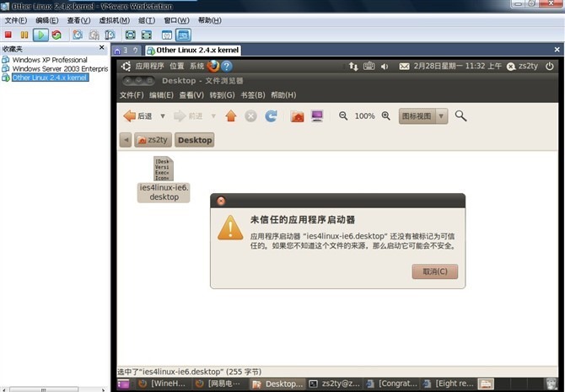The width and height of the screenshot is (565, 392).
Task: Click the highlighted console view icon
Action: (x=183, y=35)
